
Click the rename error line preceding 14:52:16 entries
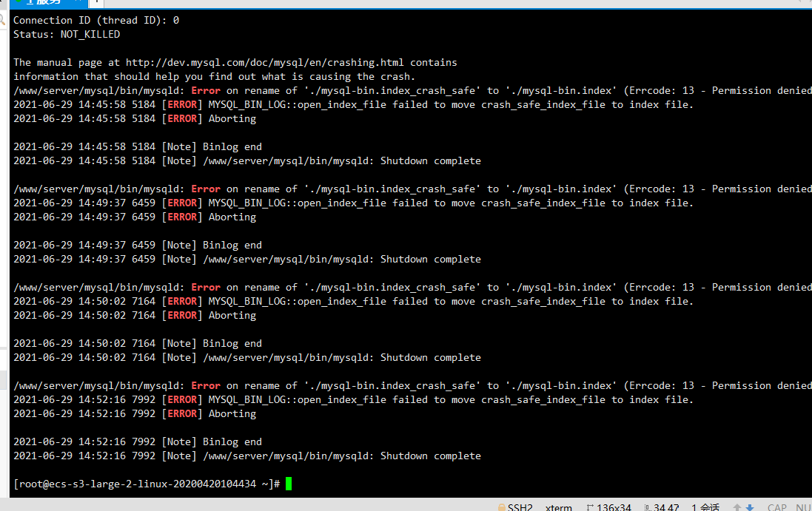(x=413, y=385)
